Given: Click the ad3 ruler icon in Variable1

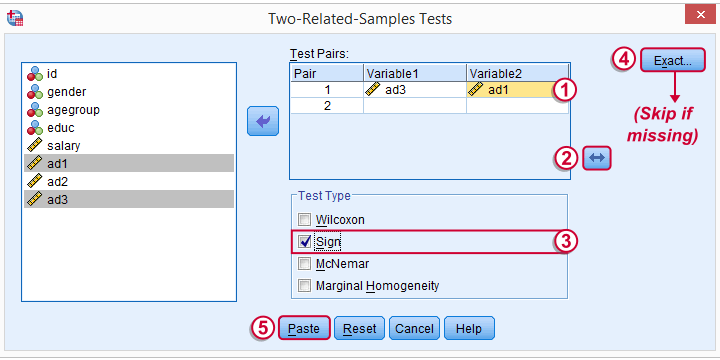Looking at the screenshot, I should point(373,90).
